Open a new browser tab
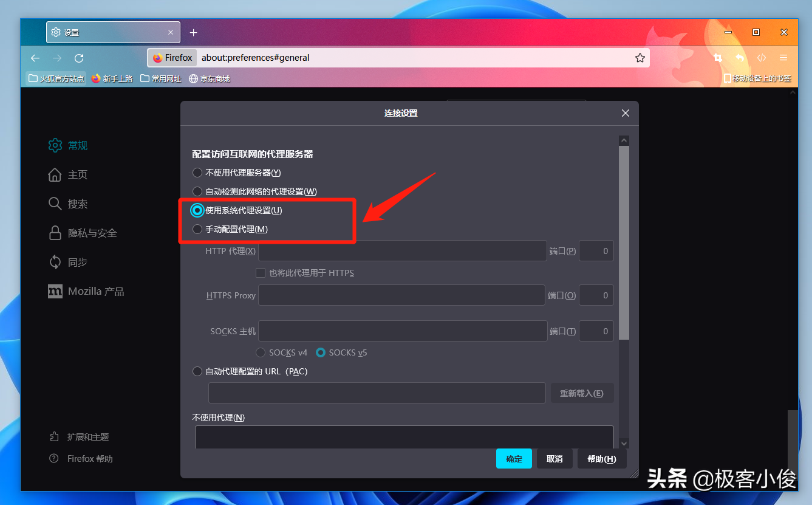 coord(193,32)
